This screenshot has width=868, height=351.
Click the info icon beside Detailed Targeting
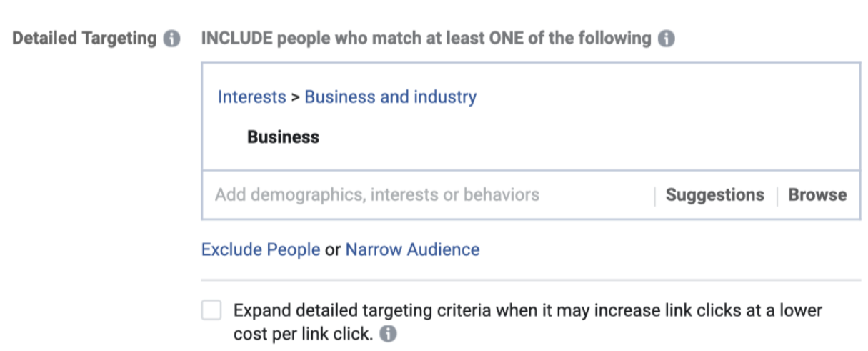click(171, 39)
